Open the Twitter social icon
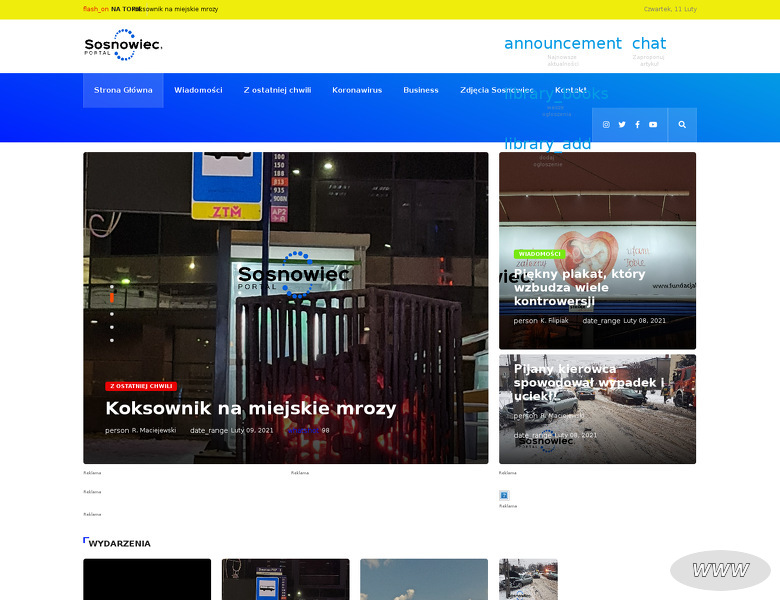This screenshot has height=600, width=780. tap(622, 125)
